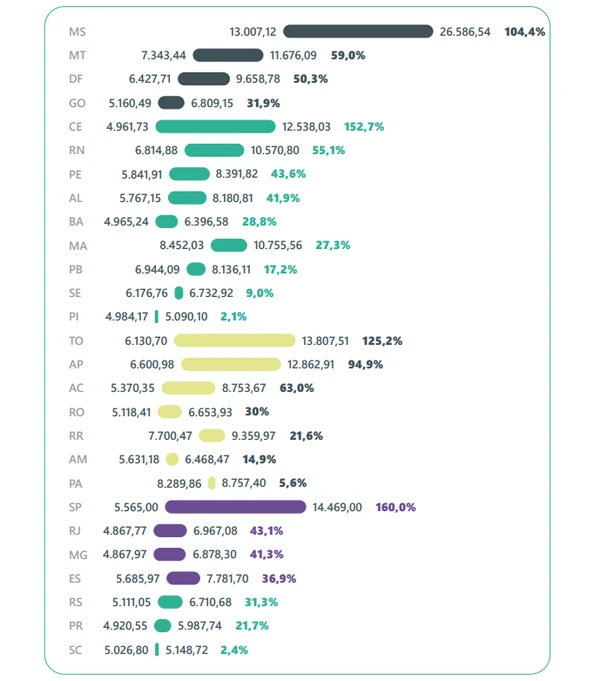600x681 pixels.
Task: Click the green CE bar
Action: click(x=215, y=127)
